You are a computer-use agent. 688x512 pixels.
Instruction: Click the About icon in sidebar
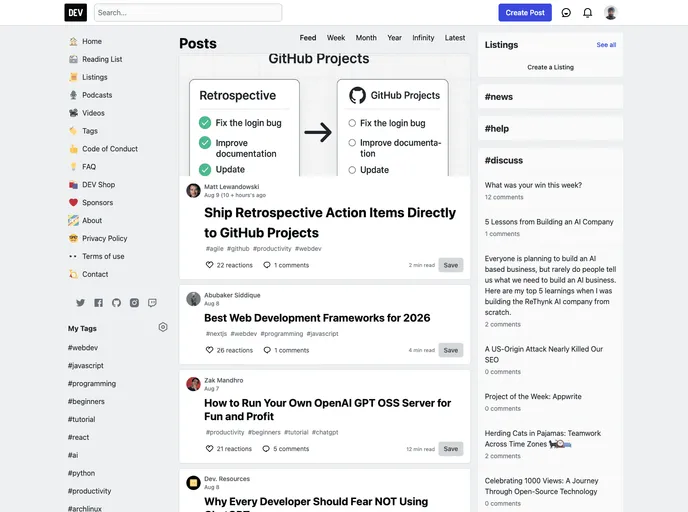click(73, 220)
